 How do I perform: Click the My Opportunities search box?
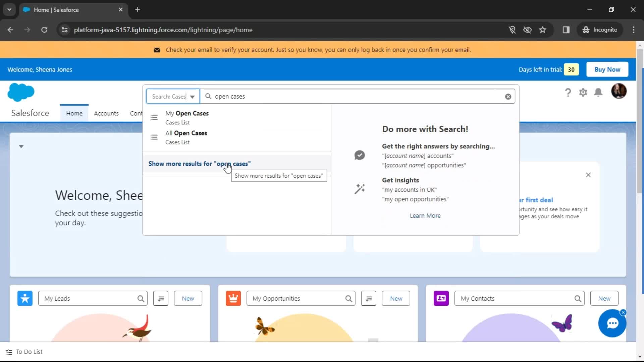[x=301, y=298]
